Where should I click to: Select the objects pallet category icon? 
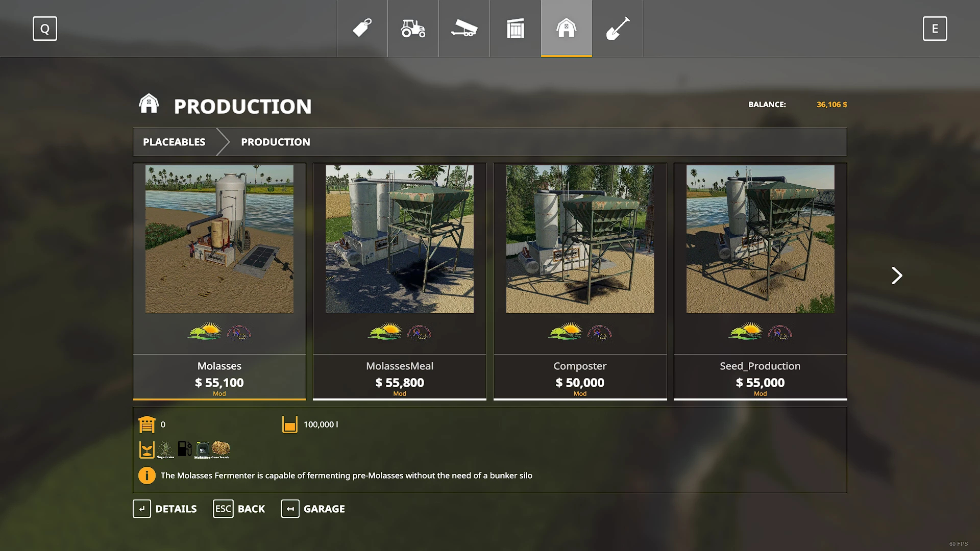[515, 28]
